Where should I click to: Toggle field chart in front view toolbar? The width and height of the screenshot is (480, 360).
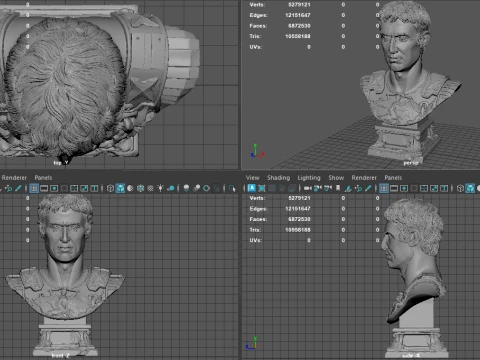click(74, 189)
